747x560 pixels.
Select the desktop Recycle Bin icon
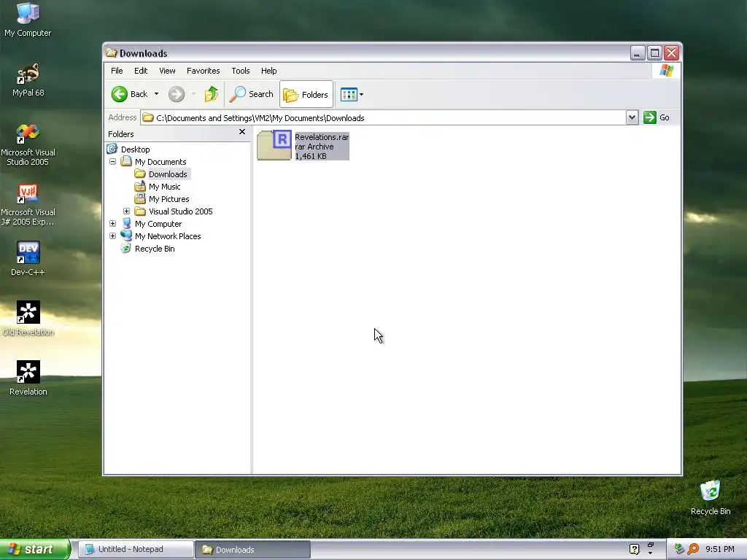tap(711, 497)
